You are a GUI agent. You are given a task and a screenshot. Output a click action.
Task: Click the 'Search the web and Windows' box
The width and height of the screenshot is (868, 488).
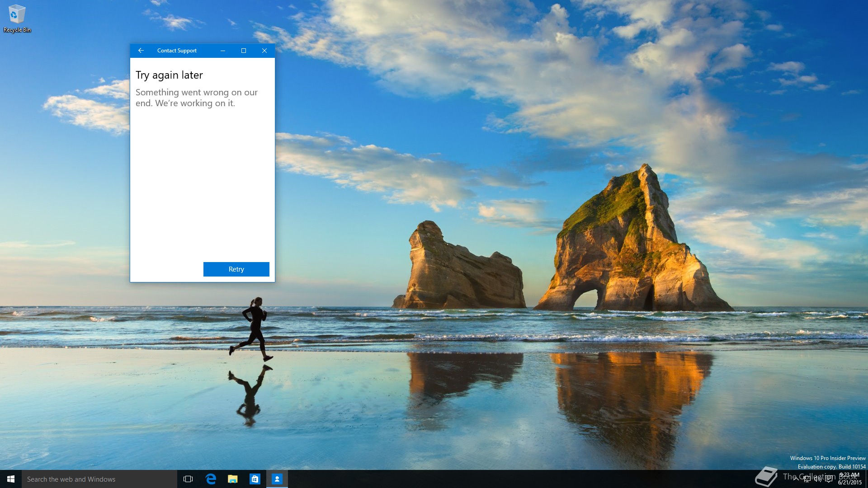[99, 479]
